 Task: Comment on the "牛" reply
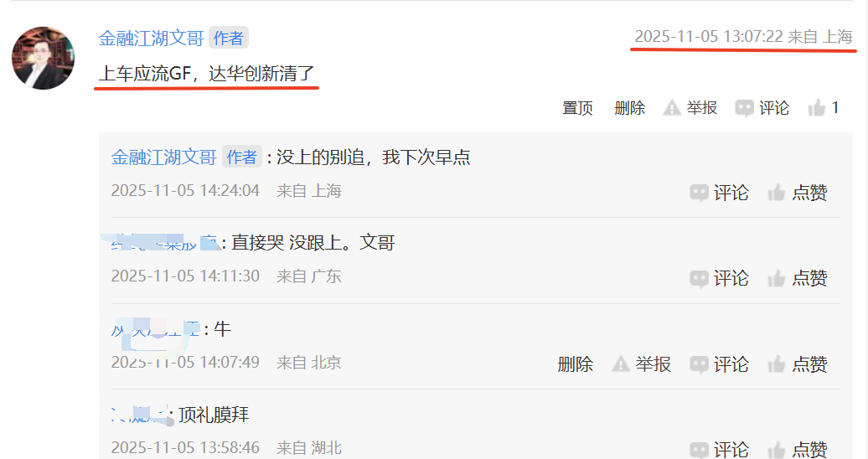click(719, 364)
